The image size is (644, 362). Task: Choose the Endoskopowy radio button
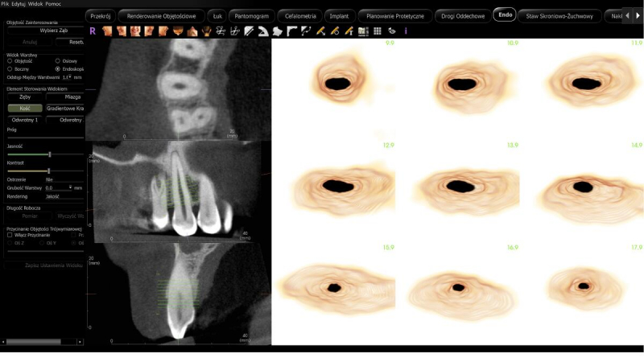point(57,69)
